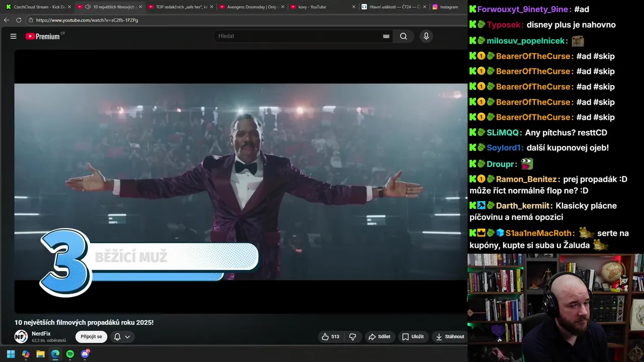Screen dimensions: 644x362
Task: Click chat username Soylord1
Action: pos(505,148)
